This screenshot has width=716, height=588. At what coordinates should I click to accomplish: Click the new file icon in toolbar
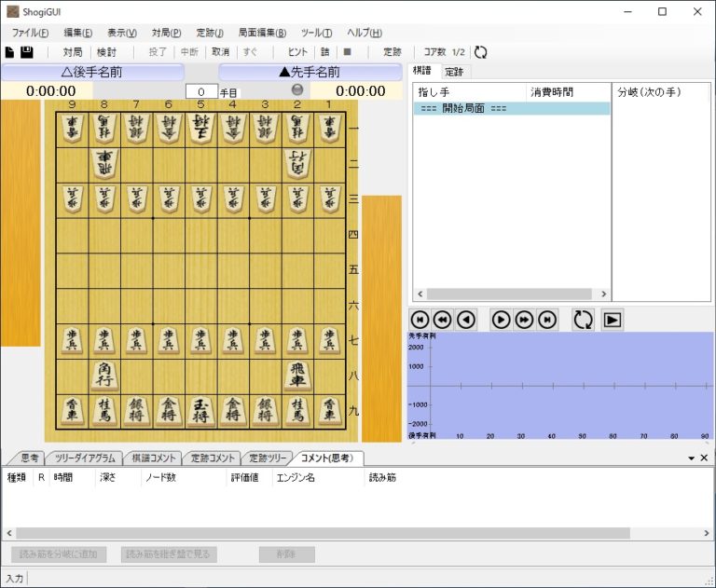pos(10,52)
